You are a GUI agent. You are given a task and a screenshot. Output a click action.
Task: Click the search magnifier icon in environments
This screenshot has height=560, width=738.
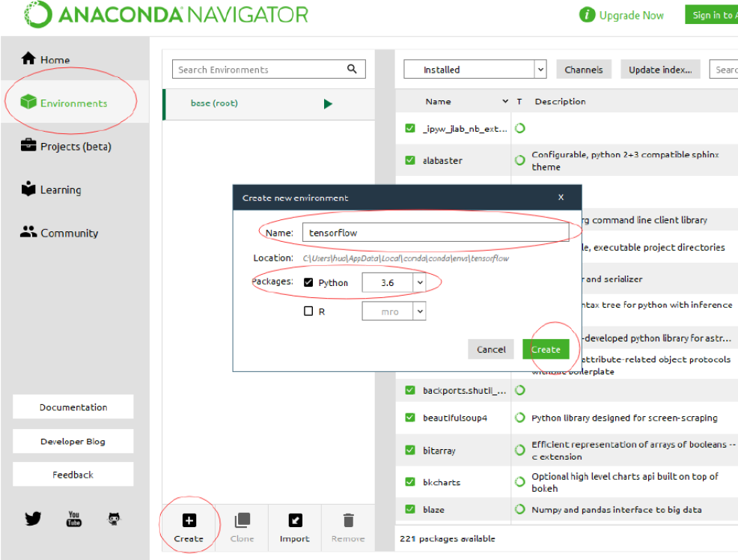click(x=352, y=69)
